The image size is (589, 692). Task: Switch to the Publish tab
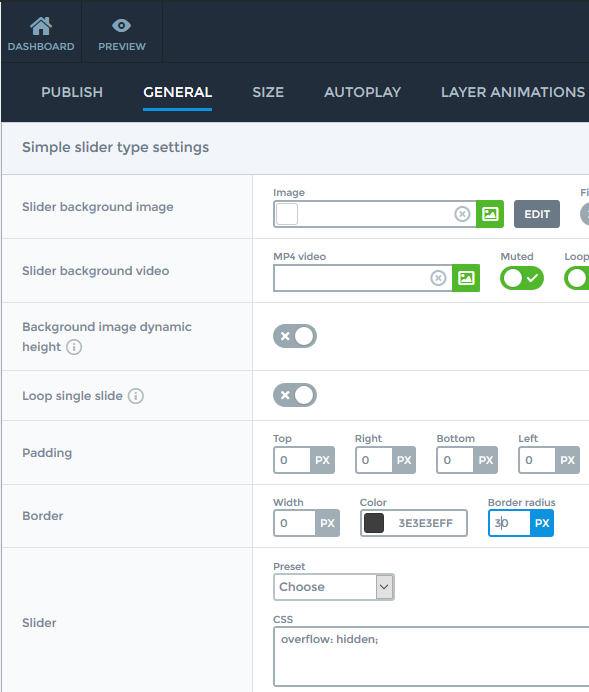[x=72, y=92]
